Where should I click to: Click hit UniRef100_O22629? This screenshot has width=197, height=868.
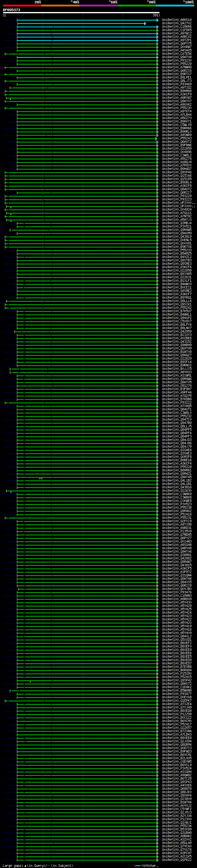tap(176, 358)
